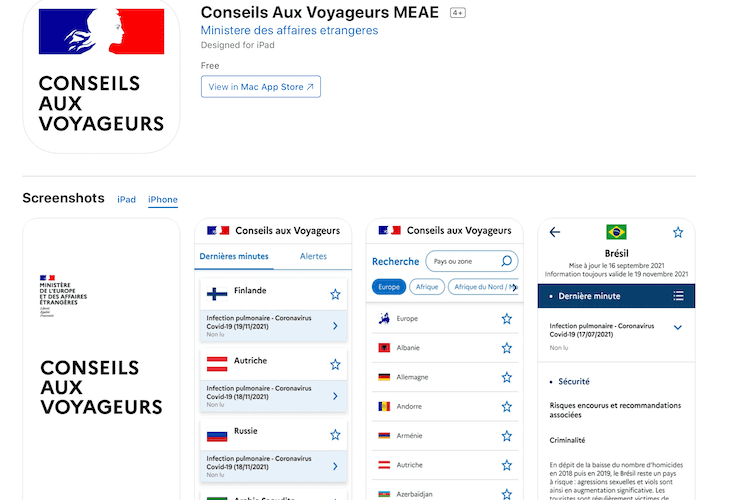Click the Azerbaïdjan flag icon
The image size is (745, 500).
coord(384,494)
